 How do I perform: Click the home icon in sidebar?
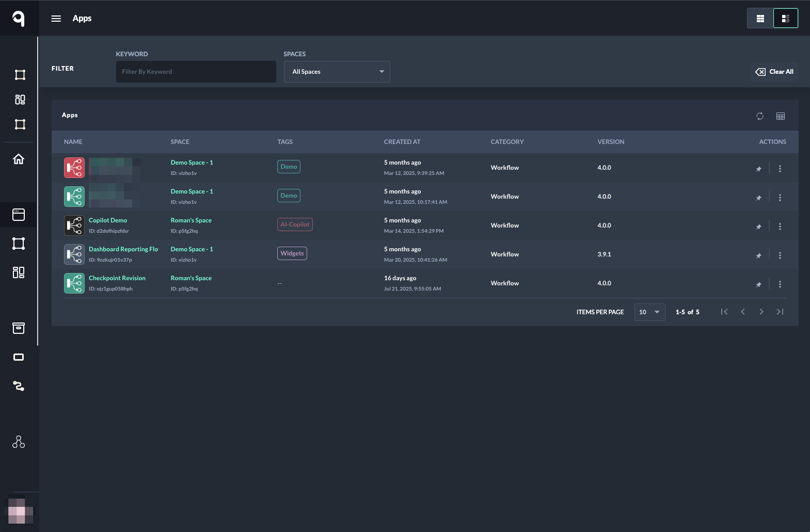tap(19, 159)
